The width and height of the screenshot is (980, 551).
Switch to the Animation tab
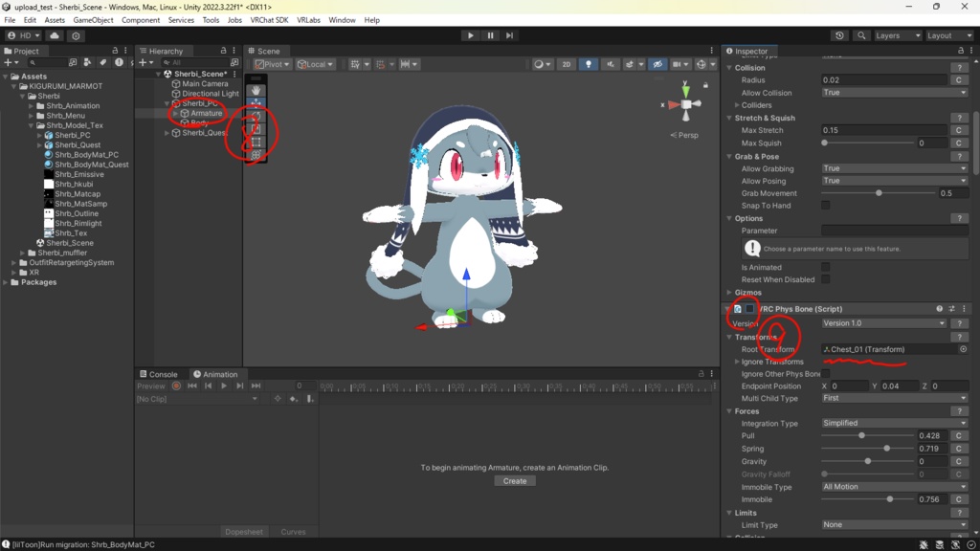point(215,374)
